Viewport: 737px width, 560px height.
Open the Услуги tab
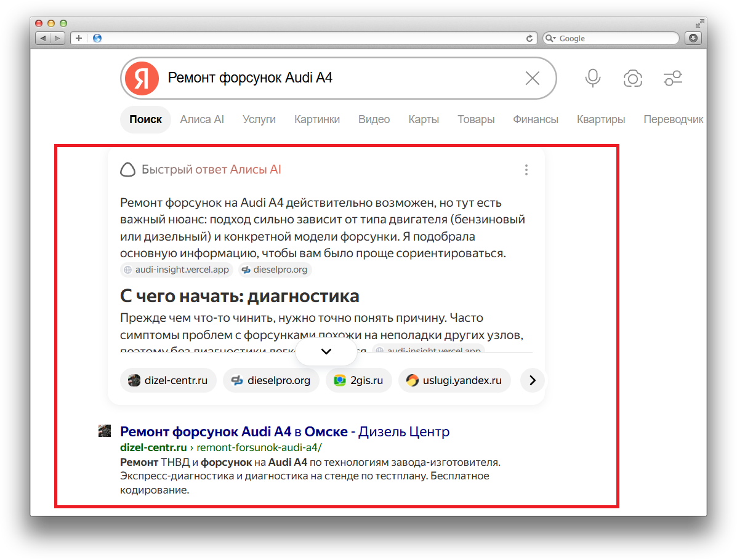259,119
